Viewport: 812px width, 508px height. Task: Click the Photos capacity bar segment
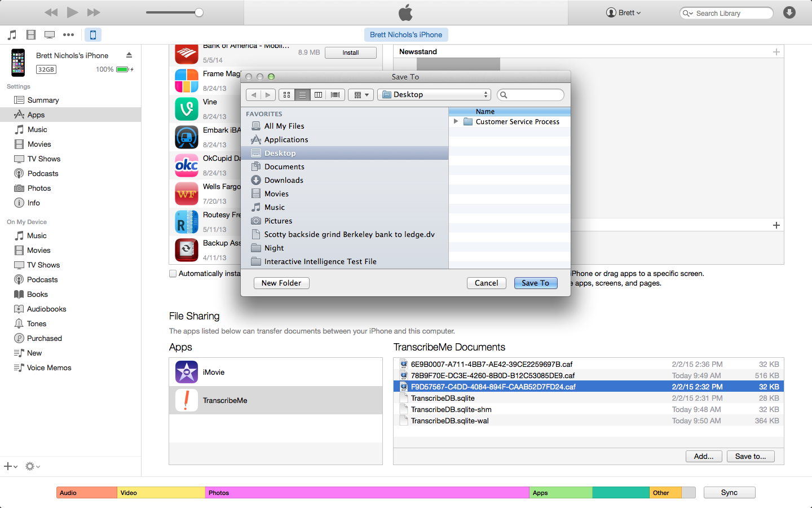tap(367, 493)
